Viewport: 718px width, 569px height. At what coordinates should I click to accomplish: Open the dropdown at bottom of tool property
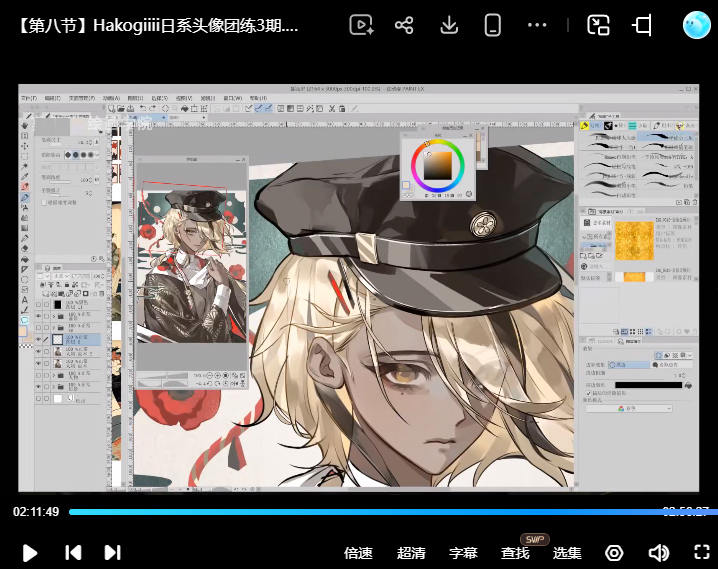click(x=629, y=408)
